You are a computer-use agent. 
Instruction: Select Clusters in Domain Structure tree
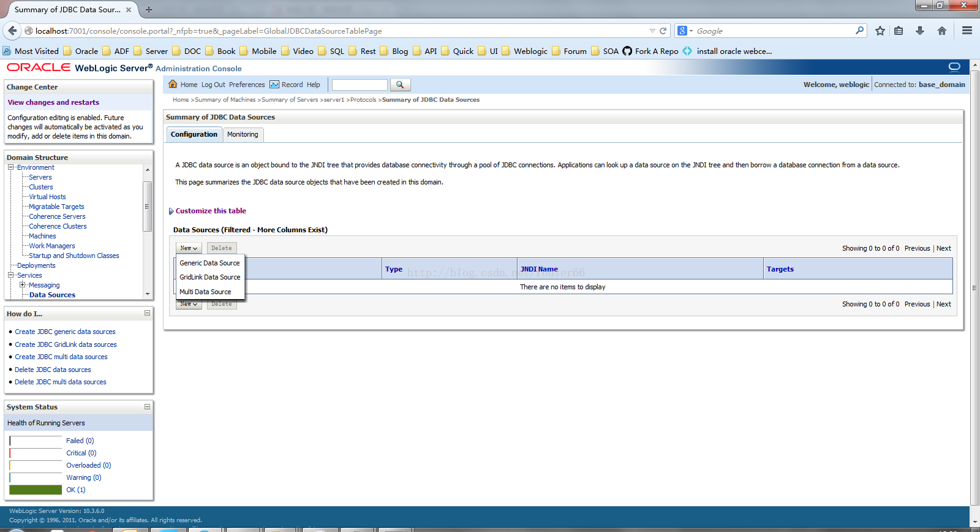41,187
